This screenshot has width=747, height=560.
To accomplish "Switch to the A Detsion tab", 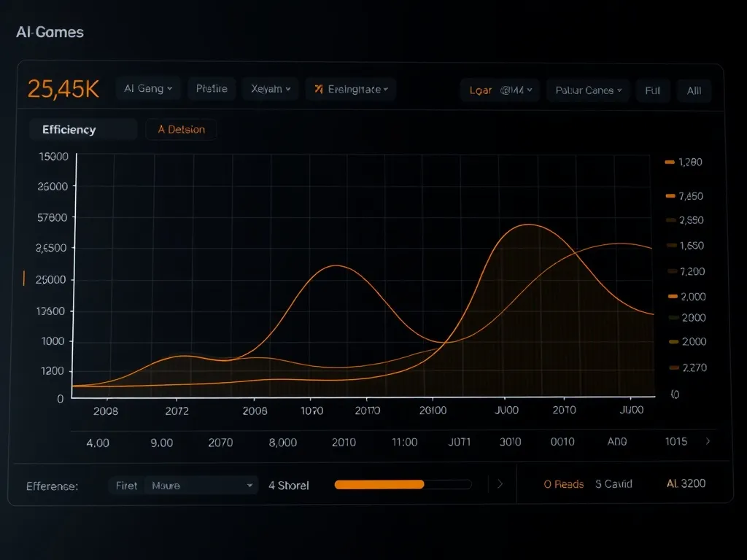I will coord(181,130).
